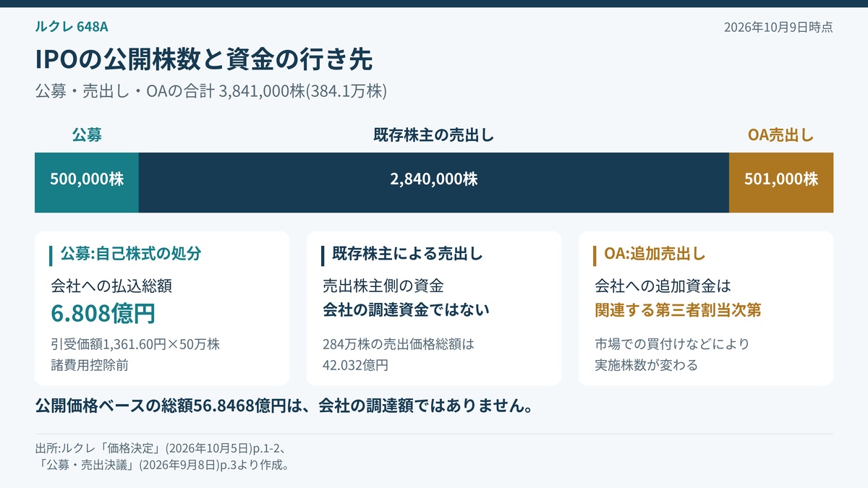Click the card heading OA:追加売出し
This screenshot has height=488, width=868.
pos(655,254)
